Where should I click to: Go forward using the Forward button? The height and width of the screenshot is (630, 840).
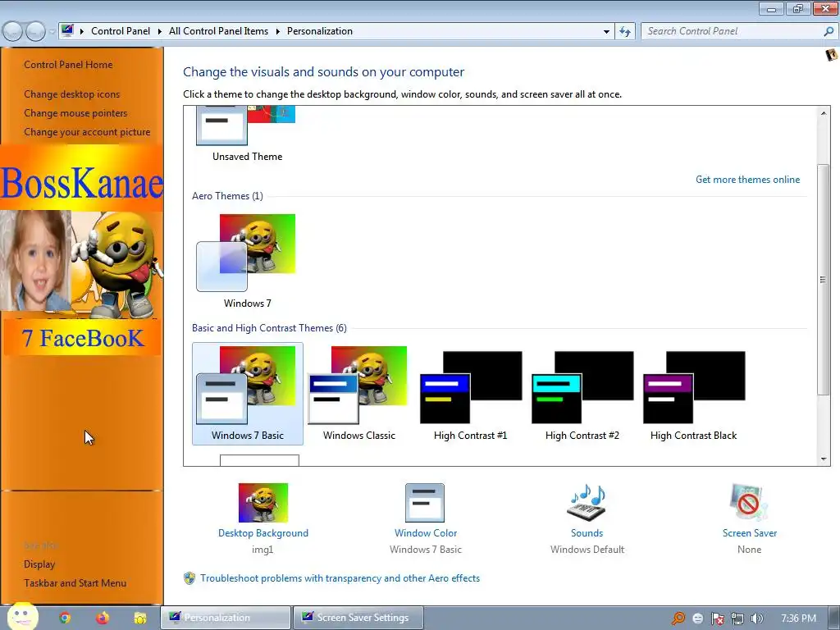[35, 32]
